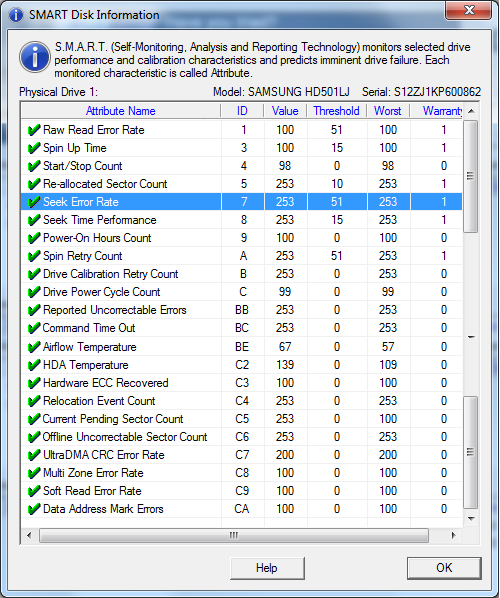Click the large blue information icon

[x=35, y=58]
